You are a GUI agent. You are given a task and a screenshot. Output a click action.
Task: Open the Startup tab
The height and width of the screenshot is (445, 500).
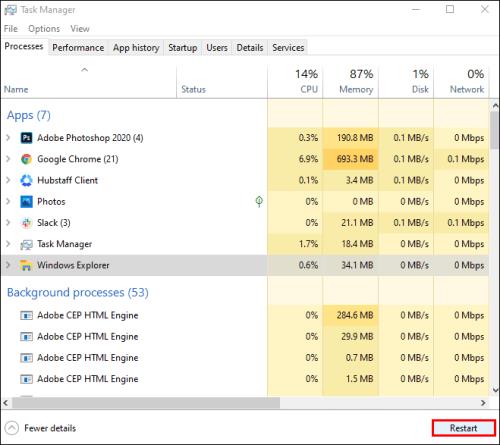point(182,48)
